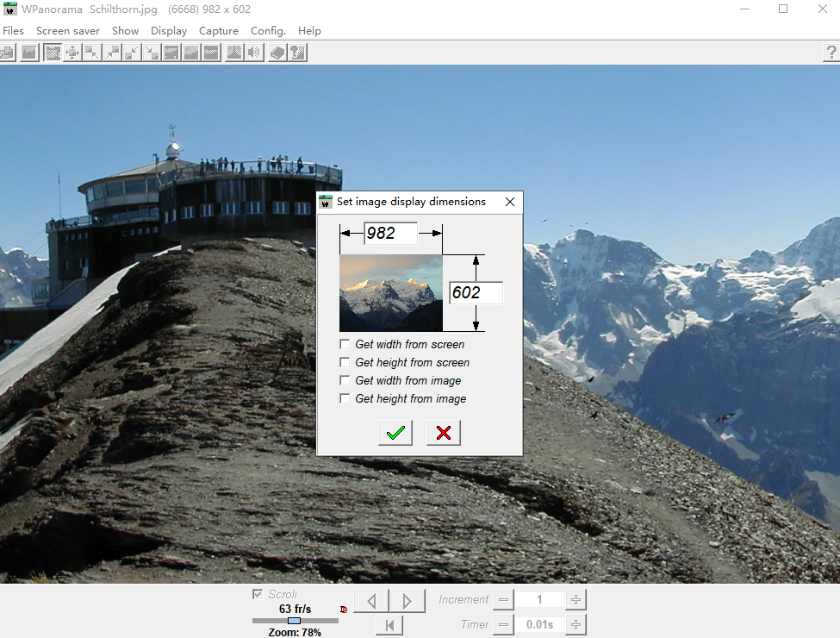
Task: Enable Get width from screen checkbox
Action: coord(345,345)
